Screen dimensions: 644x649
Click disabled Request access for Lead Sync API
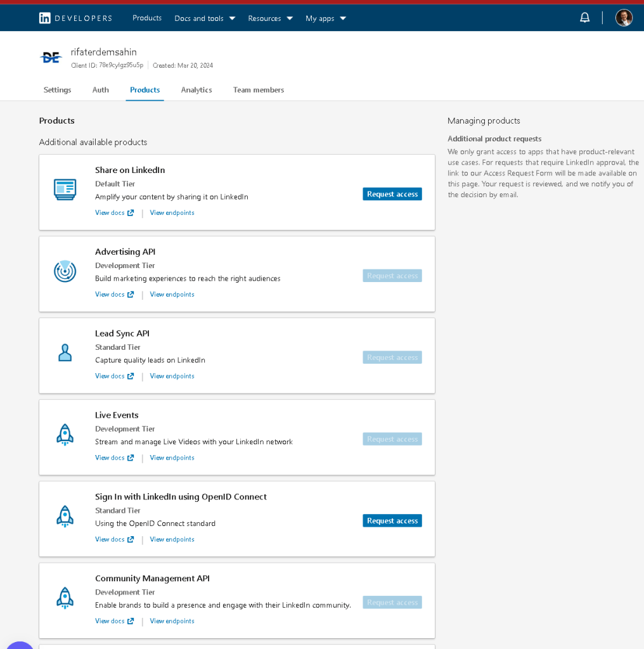[392, 357]
